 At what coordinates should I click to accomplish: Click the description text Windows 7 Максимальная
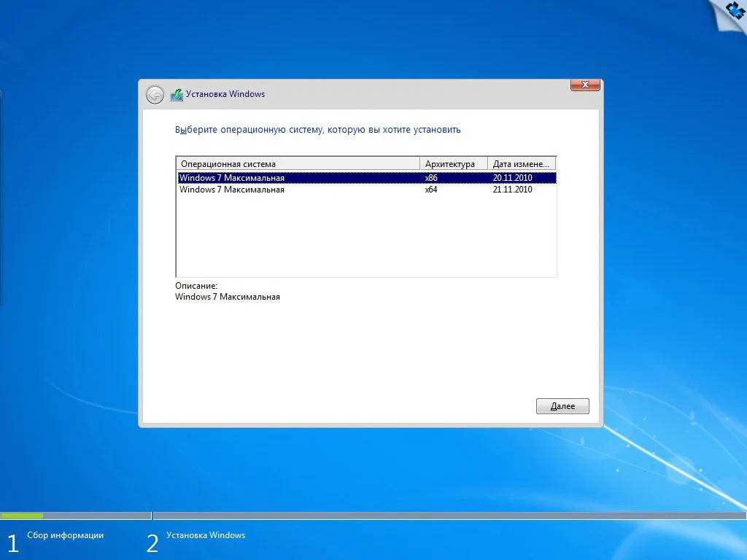tap(228, 297)
